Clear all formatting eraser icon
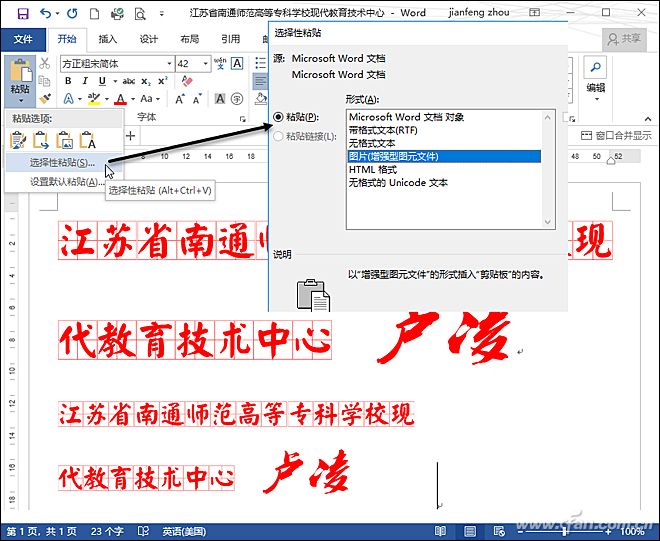The image size is (660, 541). pos(187,80)
